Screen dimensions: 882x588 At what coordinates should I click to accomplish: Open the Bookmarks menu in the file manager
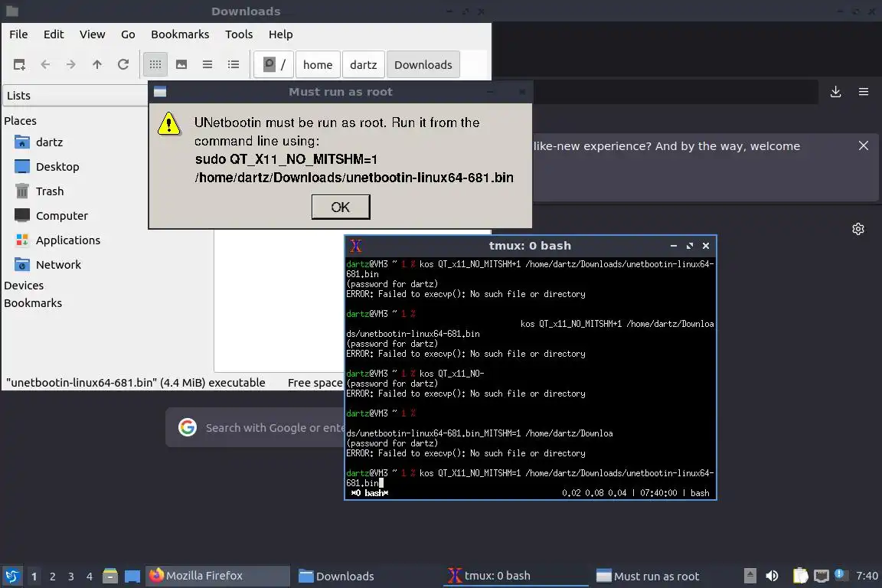(x=180, y=34)
